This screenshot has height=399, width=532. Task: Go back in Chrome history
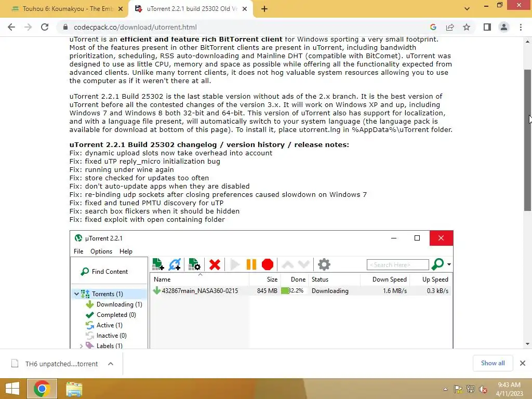11,27
